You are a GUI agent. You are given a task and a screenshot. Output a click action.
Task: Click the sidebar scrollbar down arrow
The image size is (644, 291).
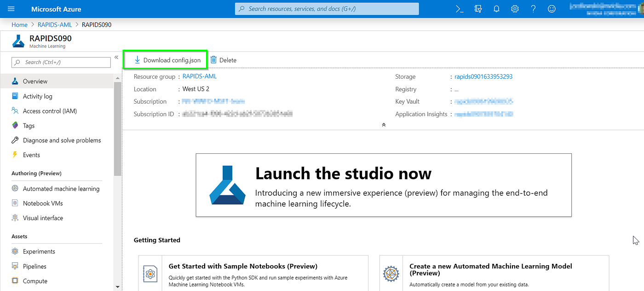pos(118,286)
